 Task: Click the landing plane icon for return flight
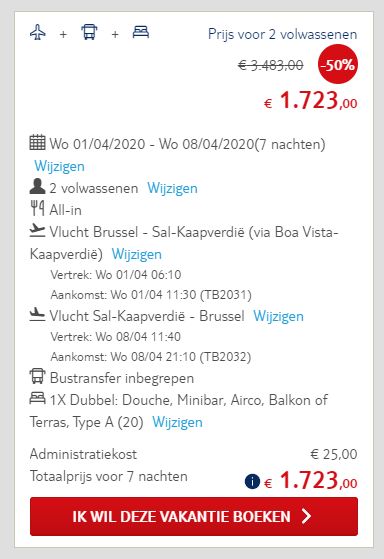37,314
